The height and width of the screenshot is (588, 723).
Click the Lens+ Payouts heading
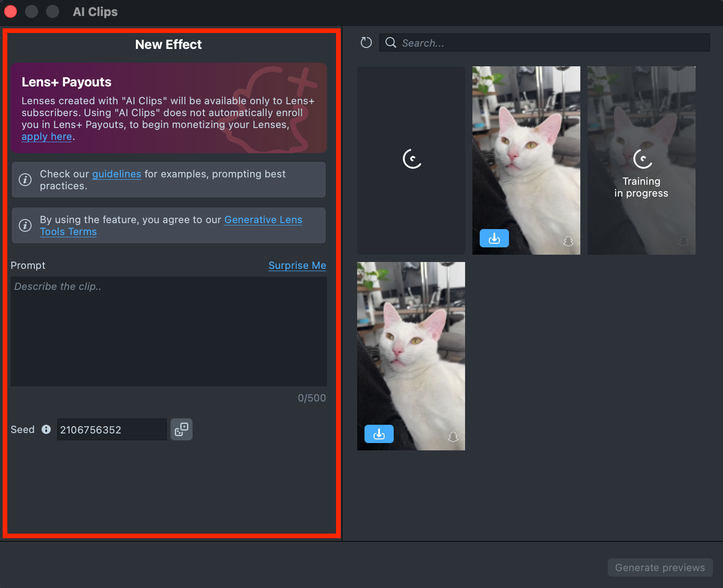67,82
